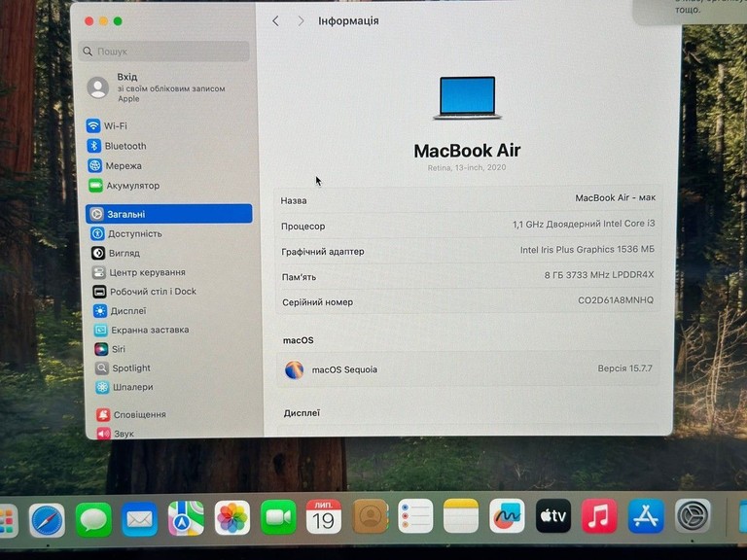This screenshot has height=560, width=747.
Task: Sign in with Apple account (Вхід)
Action: click(x=157, y=87)
